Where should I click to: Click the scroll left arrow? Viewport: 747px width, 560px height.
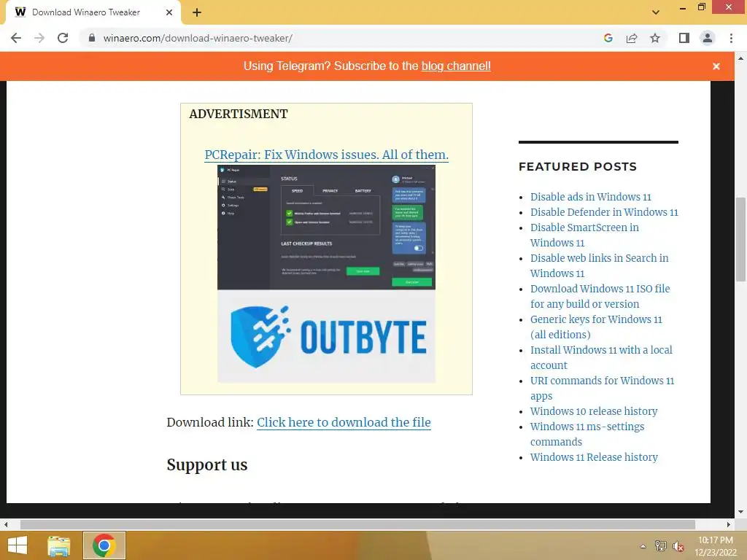click(6, 524)
